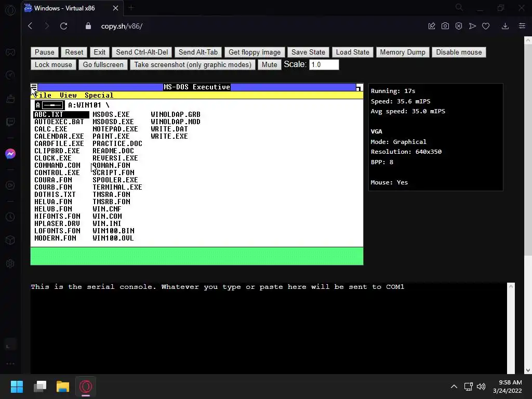This screenshot has width=532, height=399.
Task: Click inside the serial console text area
Action: (x=269, y=328)
